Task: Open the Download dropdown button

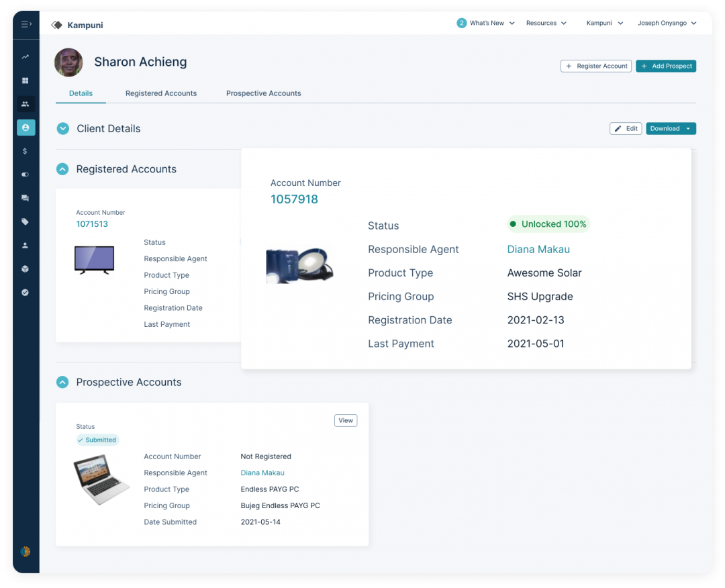Action: pos(671,129)
